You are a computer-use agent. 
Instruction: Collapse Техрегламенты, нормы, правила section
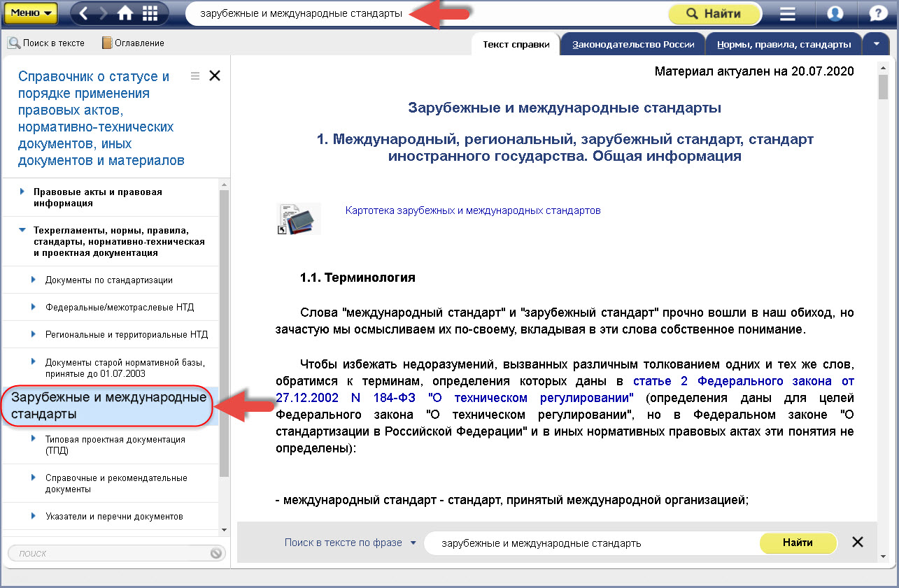[22, 229]
